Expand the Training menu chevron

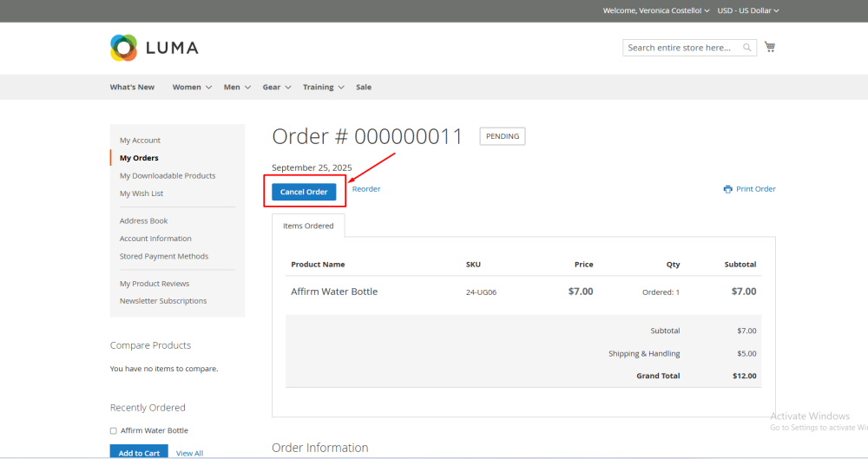pos(341,88)
